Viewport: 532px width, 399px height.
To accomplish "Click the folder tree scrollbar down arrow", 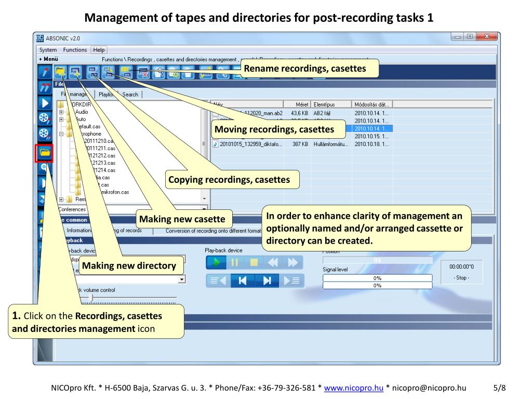I will [204, 198].
